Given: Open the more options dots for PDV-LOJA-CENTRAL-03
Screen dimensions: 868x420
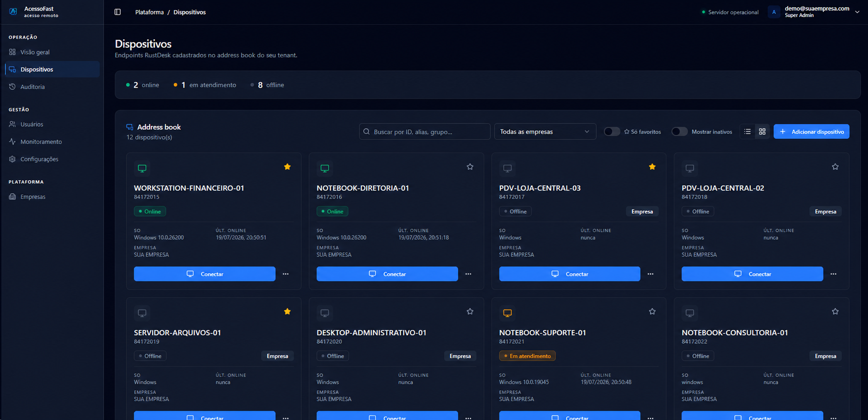Looking at the screenshot, I should click(x=651, y=274).
